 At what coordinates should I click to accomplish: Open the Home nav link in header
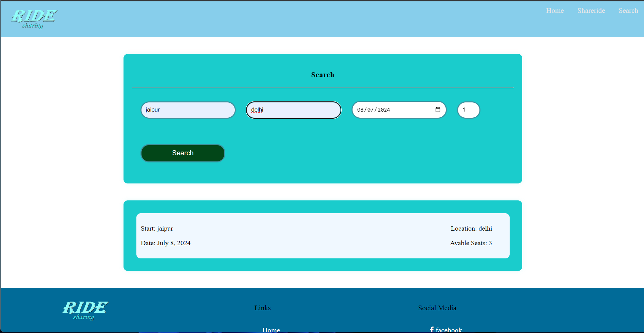coord(555,11)
